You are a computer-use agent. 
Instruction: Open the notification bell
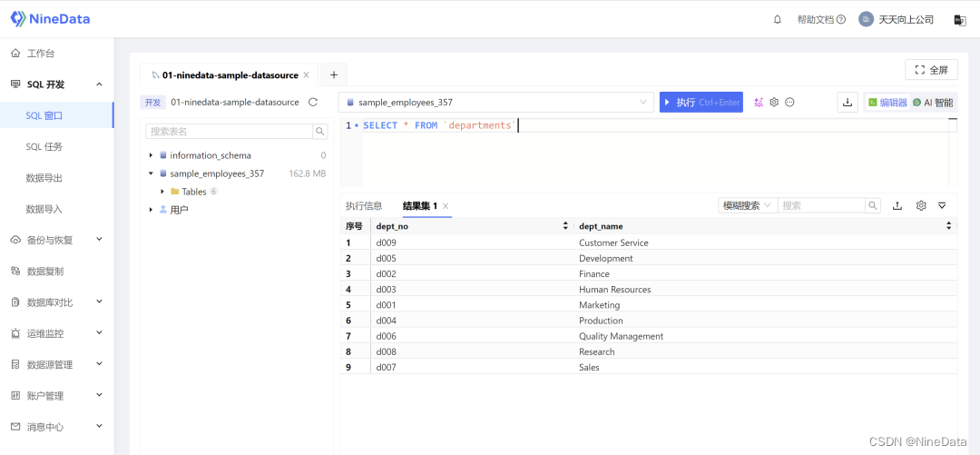point(778,19)
